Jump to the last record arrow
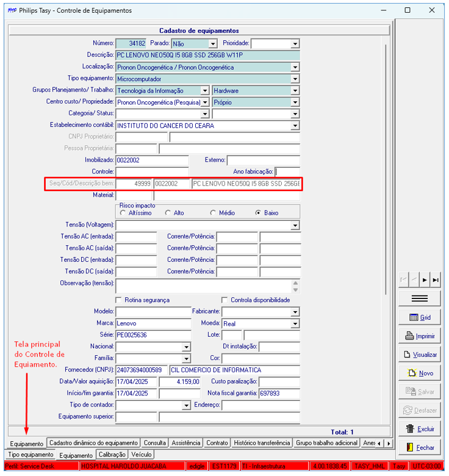449x476 pixels. 436,280
